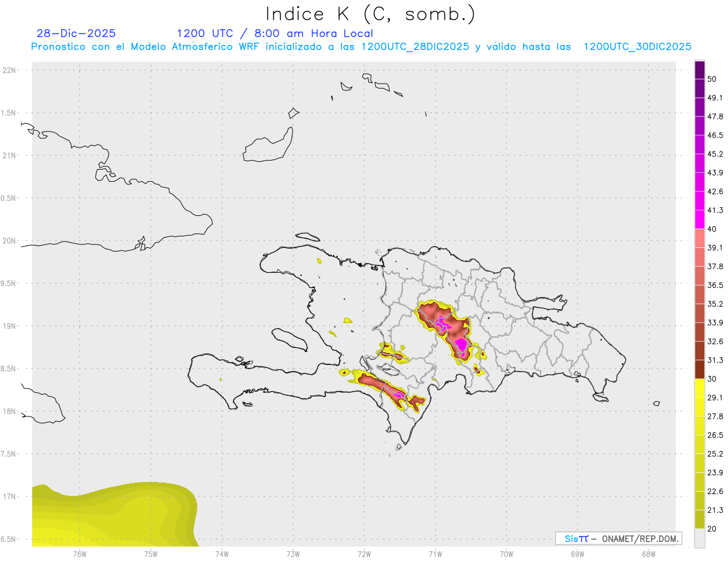728x562 pixels.
Task: Click the darkest purple legend swatch above 50
Action: pyautogui.click(x=699, y=70)
